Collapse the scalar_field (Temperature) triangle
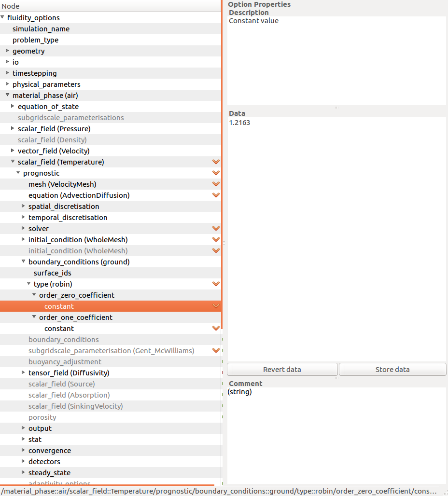The image size is (448, 496). coord(13,161)
